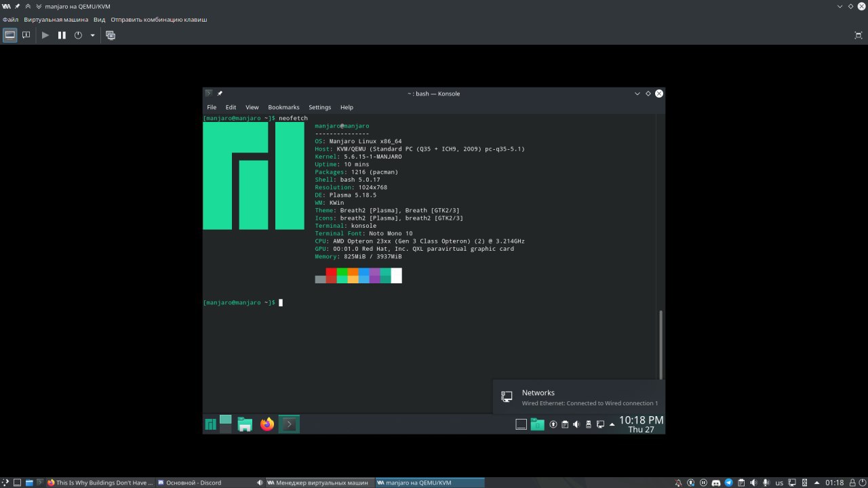868x488 pixels.
Task: Open Konsole View menu
Action: (252, 107)
